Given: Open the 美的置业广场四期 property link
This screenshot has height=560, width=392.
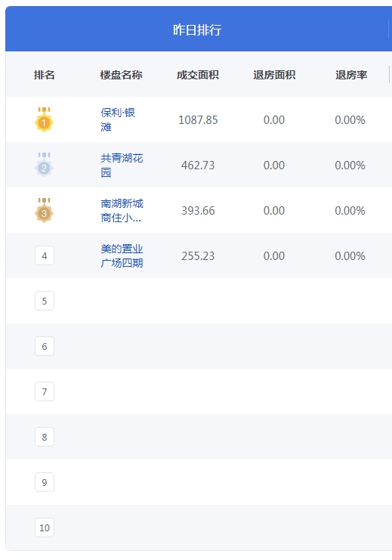Looking at the screenshot, I should click(122, 255).
